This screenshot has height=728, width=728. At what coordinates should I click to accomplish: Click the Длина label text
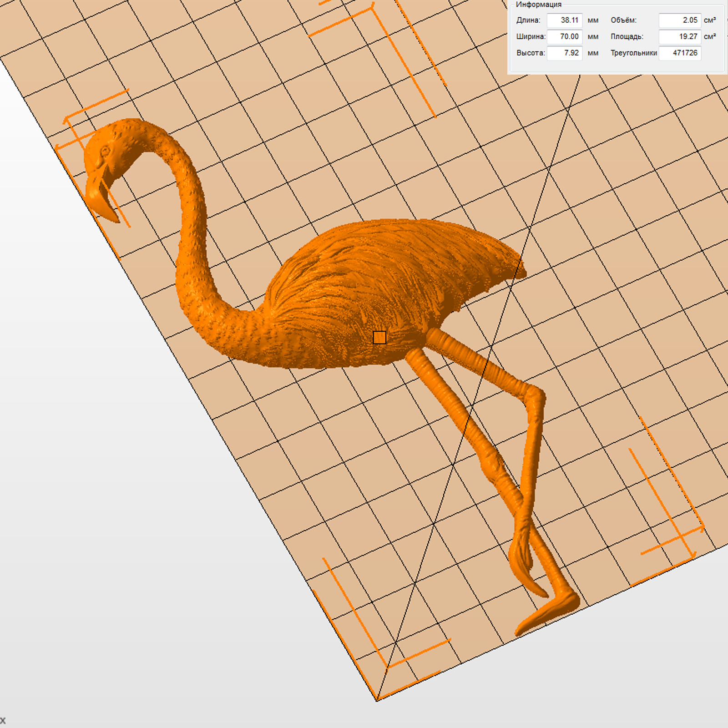528,20
